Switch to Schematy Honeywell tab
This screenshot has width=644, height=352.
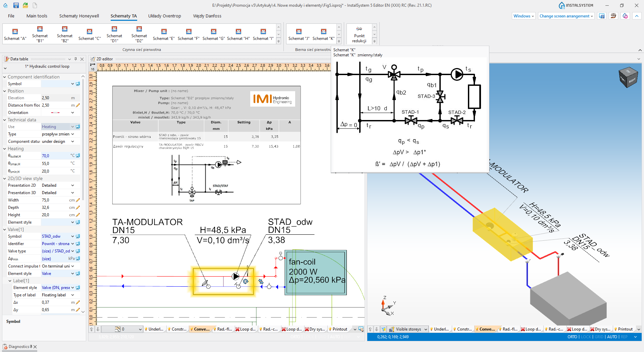tap(79, 16)
